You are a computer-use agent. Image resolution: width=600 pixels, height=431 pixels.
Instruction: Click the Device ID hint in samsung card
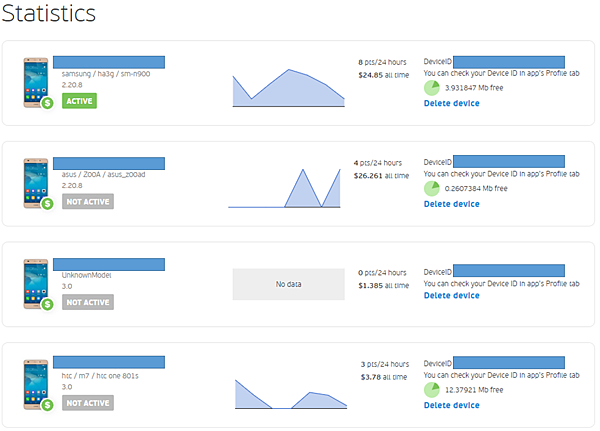tap(502, 73)
